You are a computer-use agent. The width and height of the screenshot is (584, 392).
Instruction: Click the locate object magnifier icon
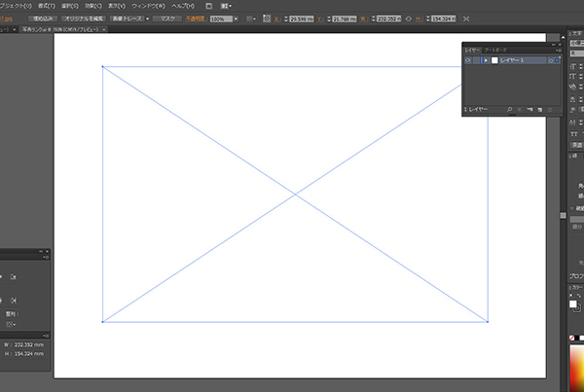(x=509, y=110)
